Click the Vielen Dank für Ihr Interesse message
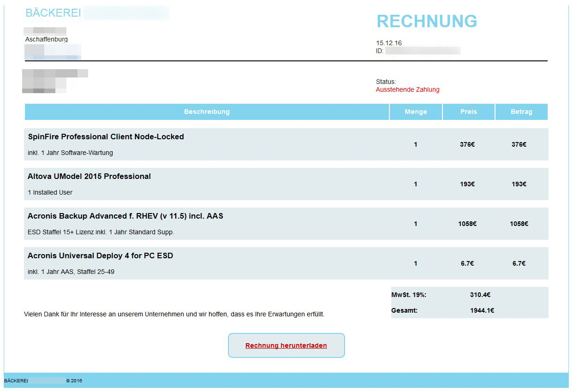The width and height of the screenshot is (573, 392). [174, 314]
